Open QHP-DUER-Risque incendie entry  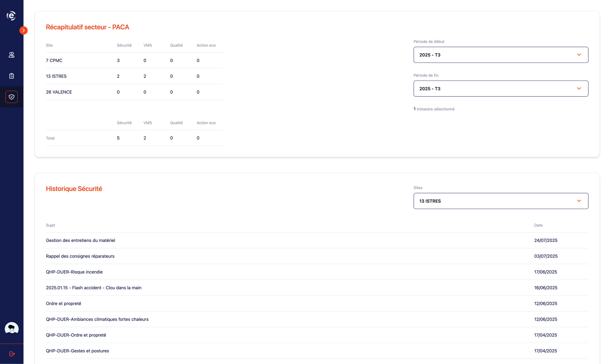[x=74, y=272]
